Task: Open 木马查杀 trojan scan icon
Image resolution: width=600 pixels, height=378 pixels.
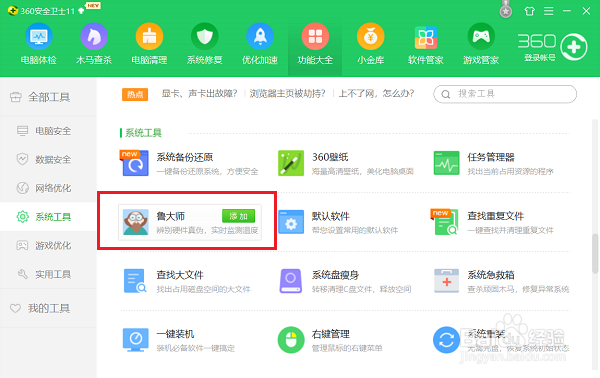Action: pos(94,36)
